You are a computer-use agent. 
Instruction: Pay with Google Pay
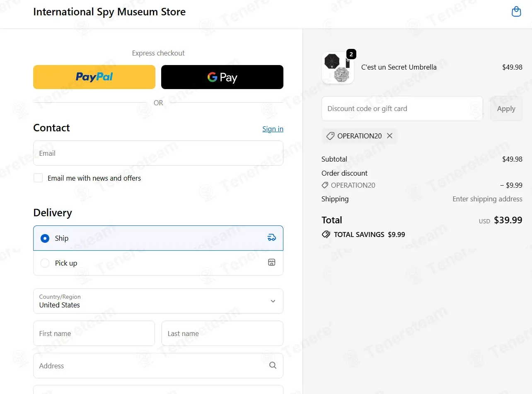222,77
